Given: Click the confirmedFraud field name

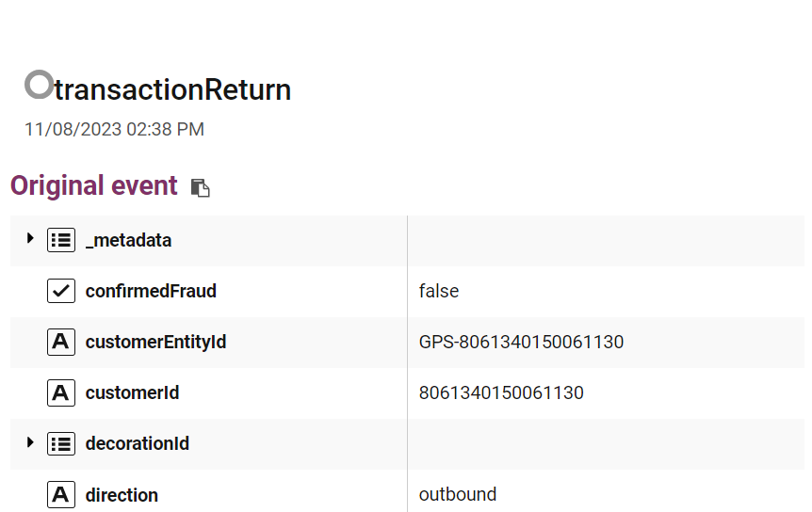Looking at the screenshot, I should point(151,291).
